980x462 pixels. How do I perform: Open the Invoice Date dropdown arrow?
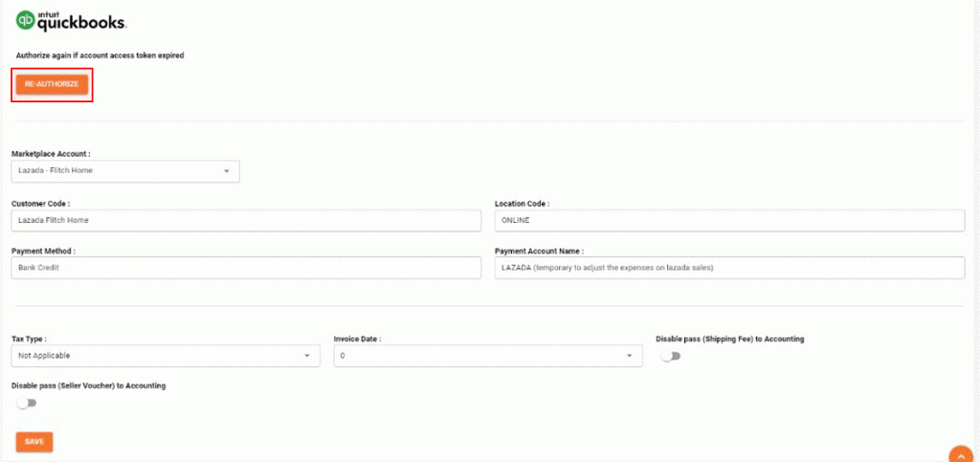629,356
